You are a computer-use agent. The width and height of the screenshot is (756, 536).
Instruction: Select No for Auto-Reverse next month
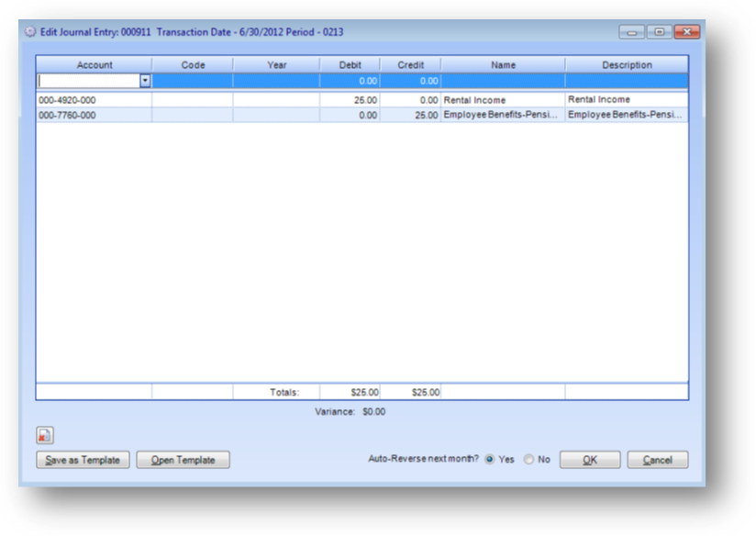click(528, 459)
